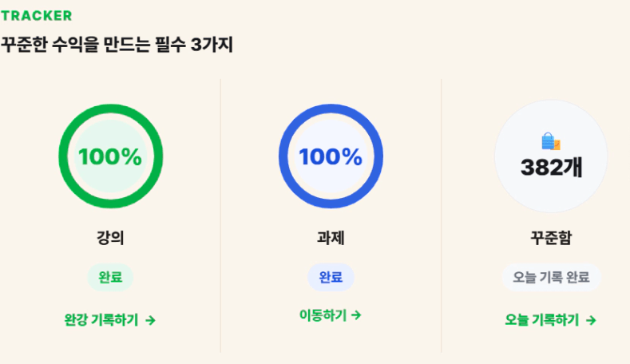The height and width of the screenshot is (364, 630).
Task: Click the green 100% text inside 강의 ring
Action: [110, 156]
